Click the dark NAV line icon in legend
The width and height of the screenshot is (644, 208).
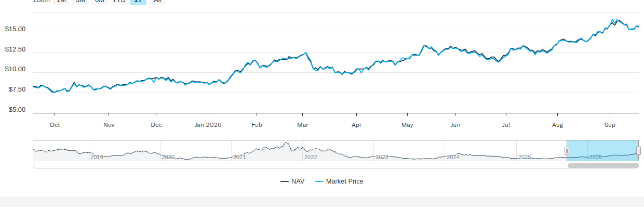pos(285,181)
